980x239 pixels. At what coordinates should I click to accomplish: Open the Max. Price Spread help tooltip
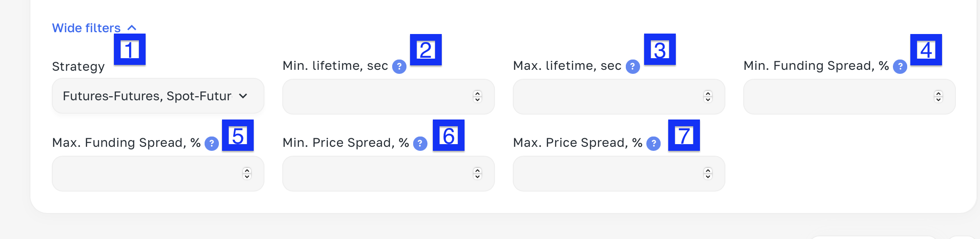pyautogui.click(x=653, y=144)
